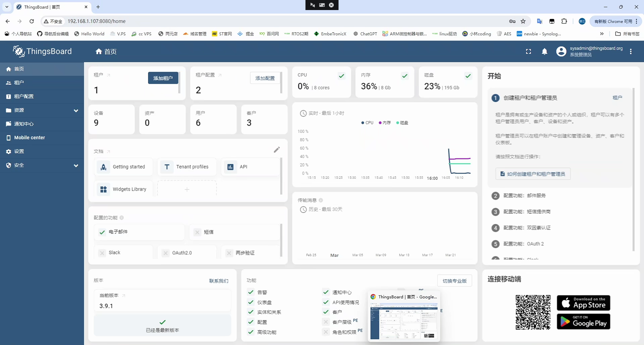
Task: Toggle fullscreen mode icon
Action: click(528, 52)
